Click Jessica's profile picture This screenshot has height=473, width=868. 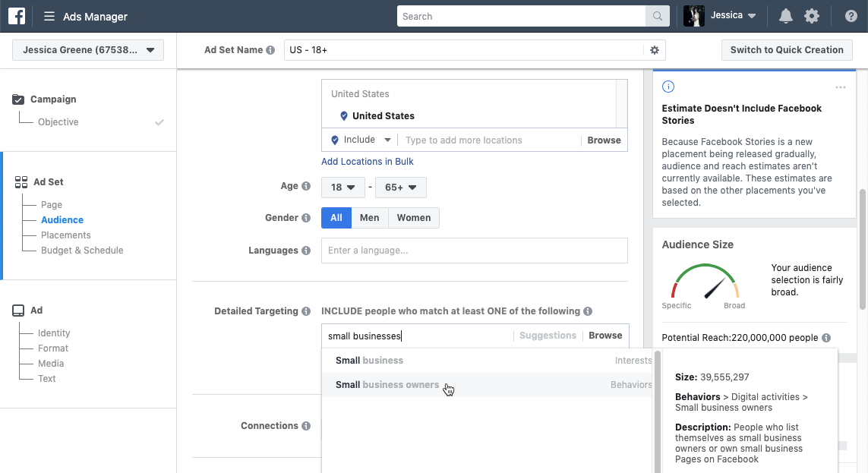pos(693,16)
